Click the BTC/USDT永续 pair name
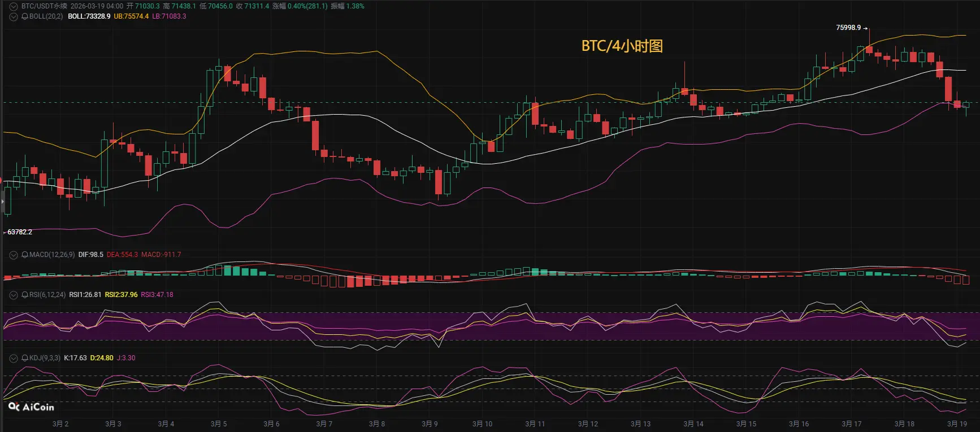Viewport: 980px width, 432px height. click(x=44, y=6)
